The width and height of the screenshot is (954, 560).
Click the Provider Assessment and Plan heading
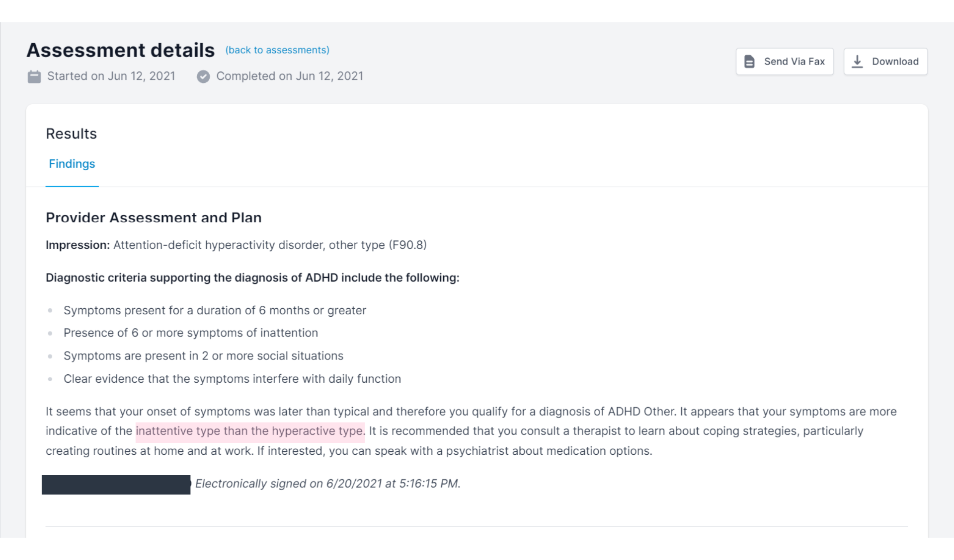point(154,217)
